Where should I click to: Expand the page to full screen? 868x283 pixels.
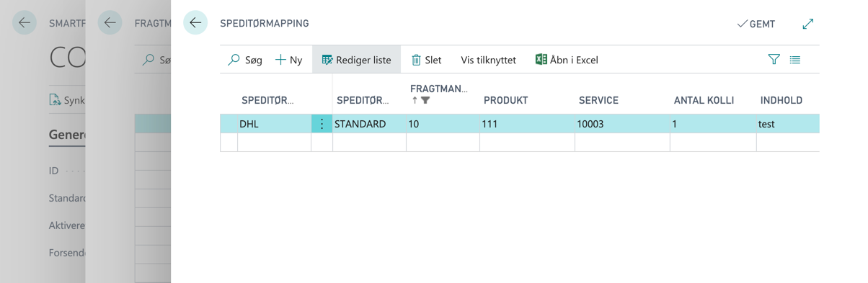[807, 24]
